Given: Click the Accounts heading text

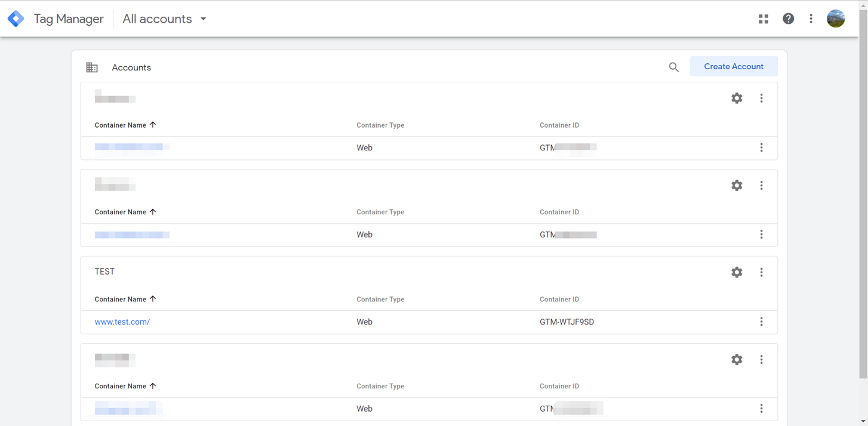Looking at the screenshot, I should click(x=131, y=67).
